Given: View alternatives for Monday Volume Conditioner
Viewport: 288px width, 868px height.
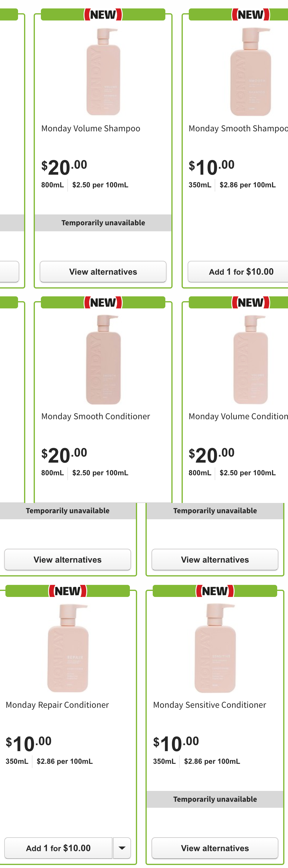Looking at the screenshot, I should click(215, 559).
